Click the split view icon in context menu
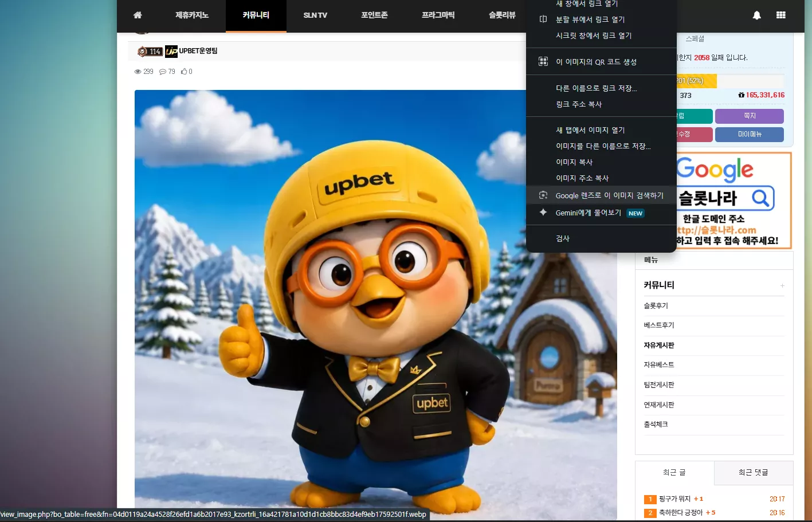Viewport: 812px width, 522px height. (x=543, y=19)
